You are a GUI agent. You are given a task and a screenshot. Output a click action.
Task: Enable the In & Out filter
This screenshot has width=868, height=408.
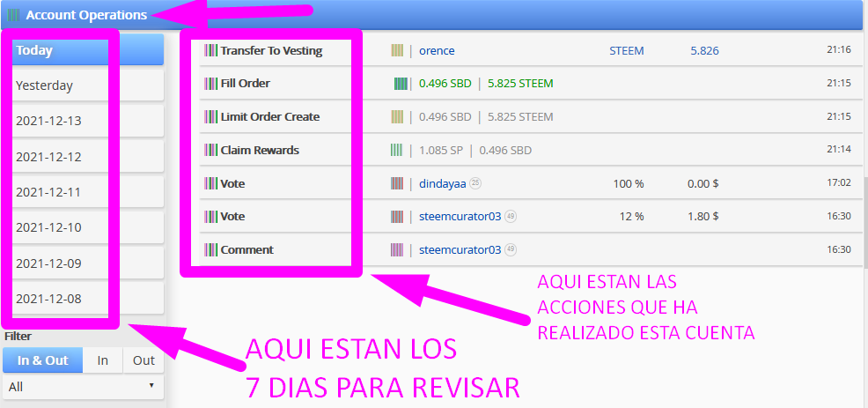click(42, 360)
